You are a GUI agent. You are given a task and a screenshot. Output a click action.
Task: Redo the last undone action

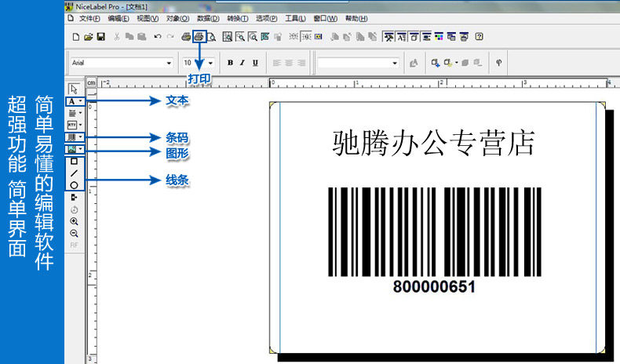tap(170, 37)
